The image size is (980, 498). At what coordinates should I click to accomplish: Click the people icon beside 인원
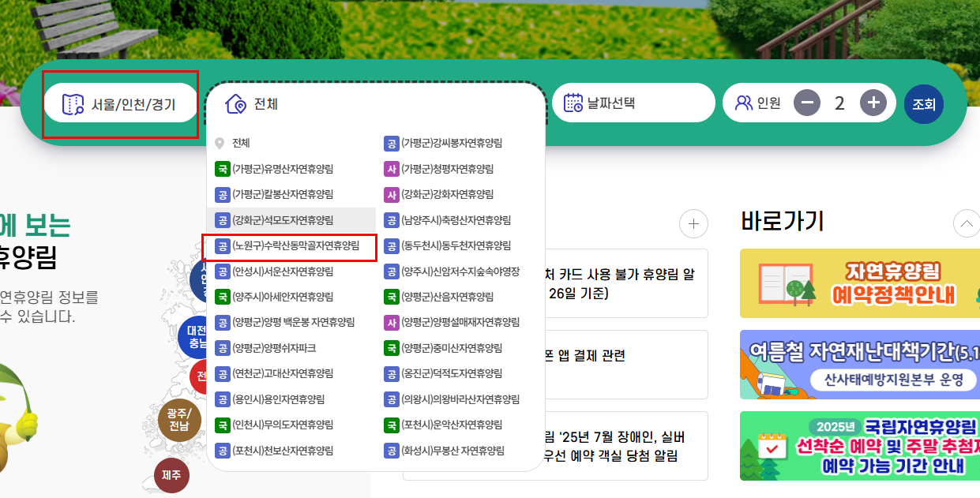[x=743, y=103]
